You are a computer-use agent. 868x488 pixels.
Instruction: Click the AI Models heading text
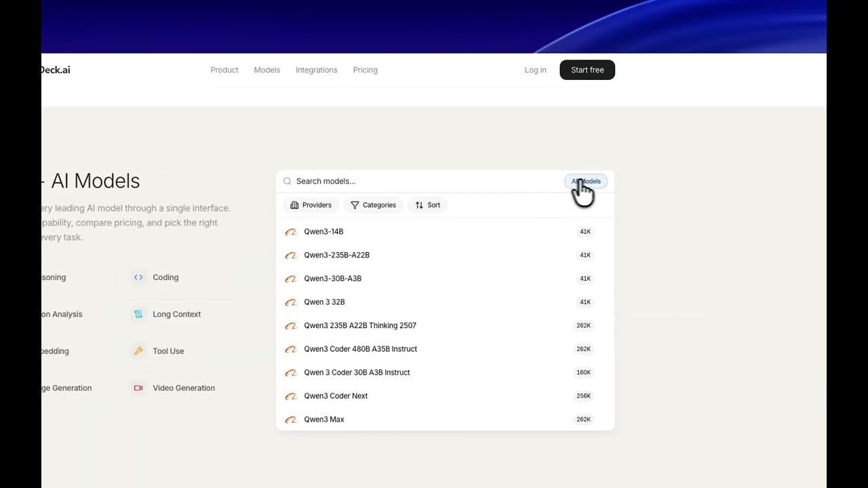pyautogui.click(x=96, y=181)
